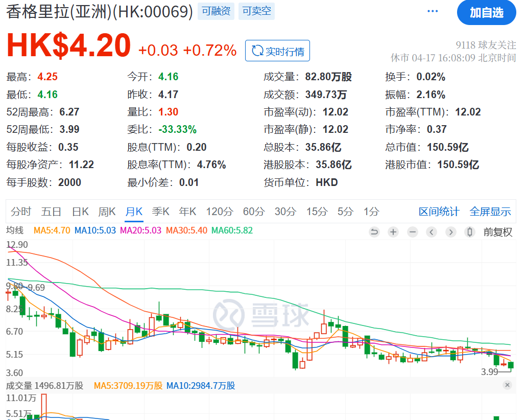The width and height of the screenshot is (526, 420).
Task: Open the three-dot more options menu
Action: (433, 11)
